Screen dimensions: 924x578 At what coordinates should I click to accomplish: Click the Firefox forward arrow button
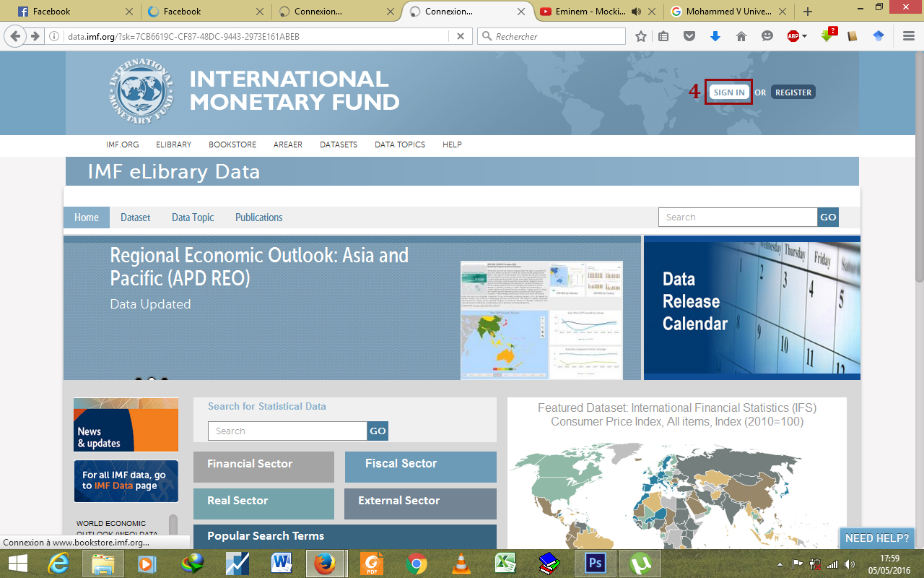coord(34,36)
